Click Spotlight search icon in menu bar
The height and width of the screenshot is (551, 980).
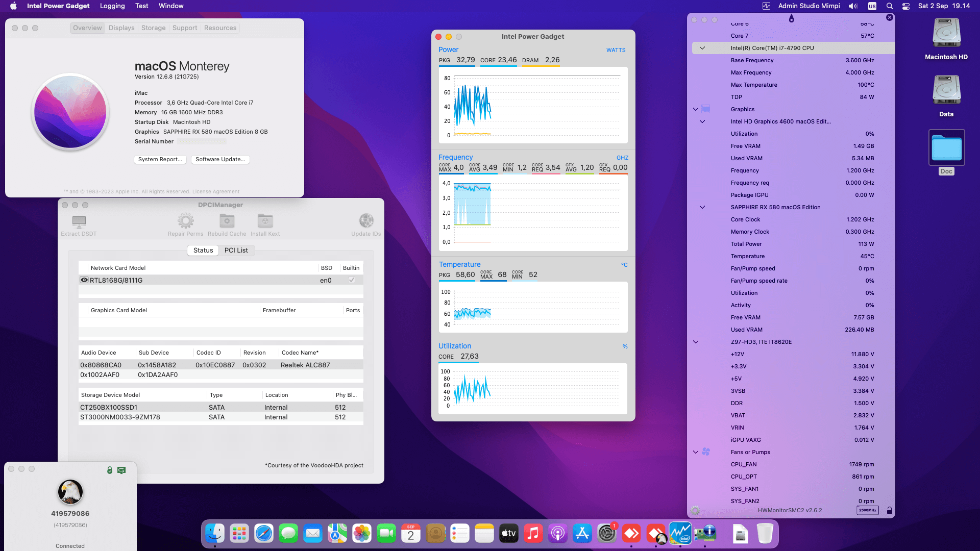point(890,6)
